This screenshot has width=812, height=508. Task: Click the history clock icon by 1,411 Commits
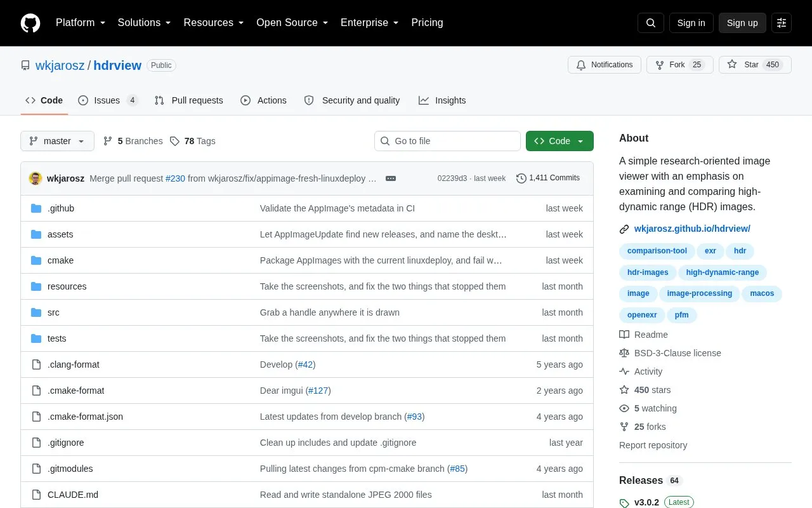coord(521,178)
